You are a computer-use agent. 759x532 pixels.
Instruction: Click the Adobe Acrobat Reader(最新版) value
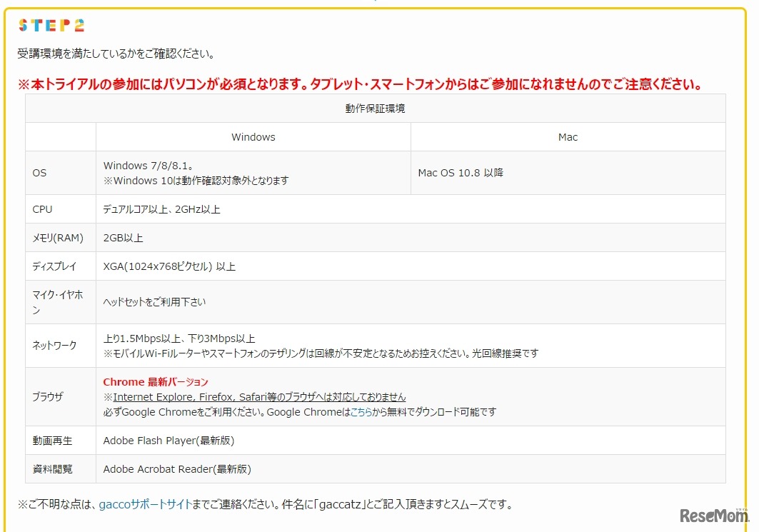(x=177, y=469)
